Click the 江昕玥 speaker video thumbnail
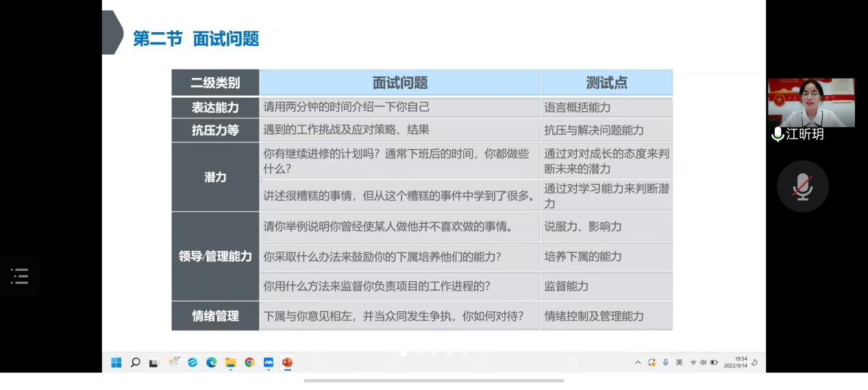Image resolution: width=868 pixels, height=390 pixels. tap(811, 103)
